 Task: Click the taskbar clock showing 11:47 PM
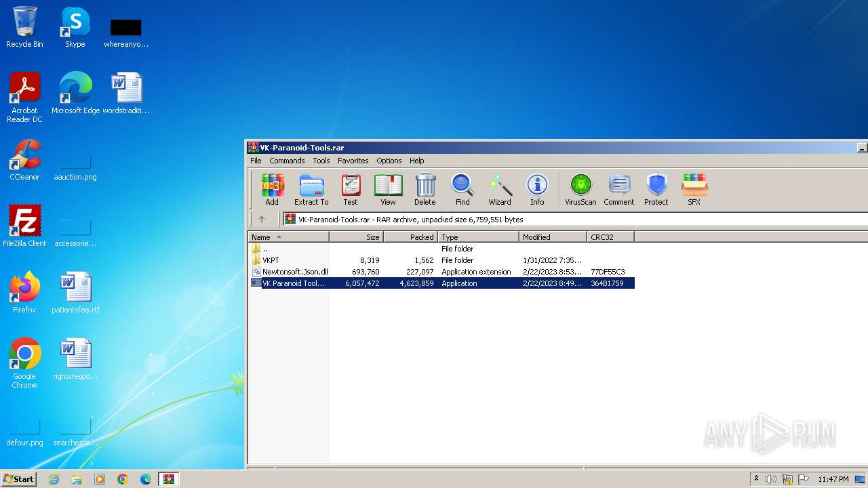point(833,479)
